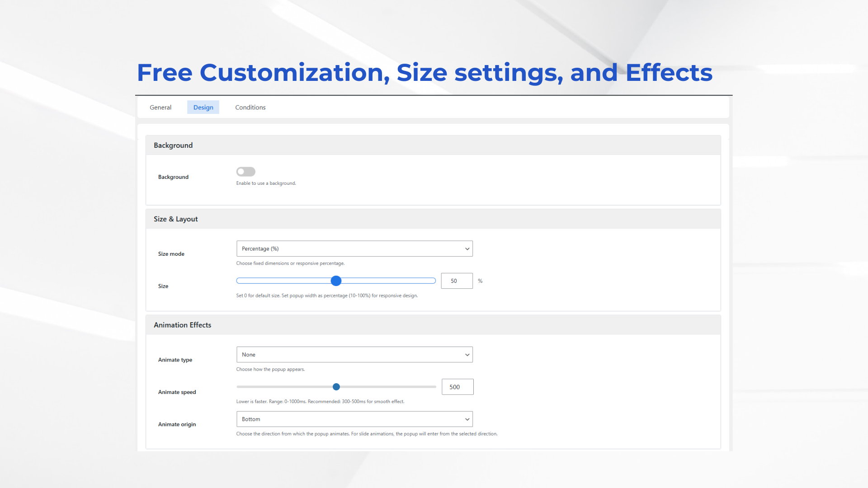
Task: Open the Conditions tab
Action: click(250, 108)
